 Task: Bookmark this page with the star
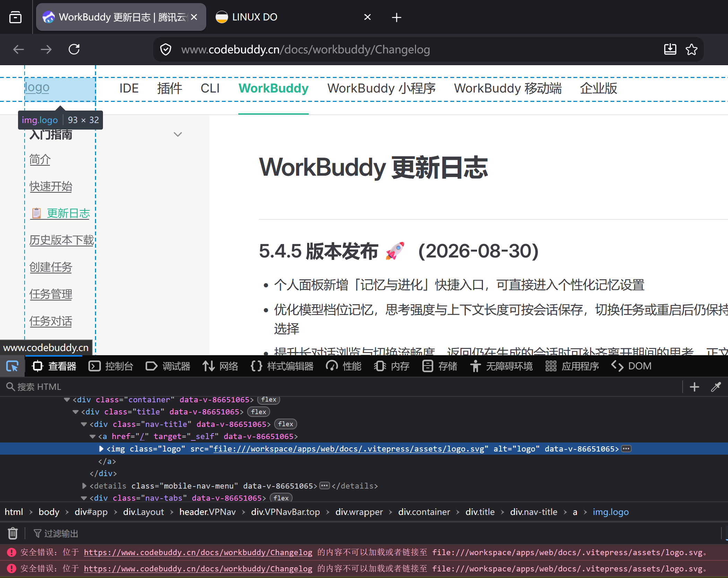[692, 49]
